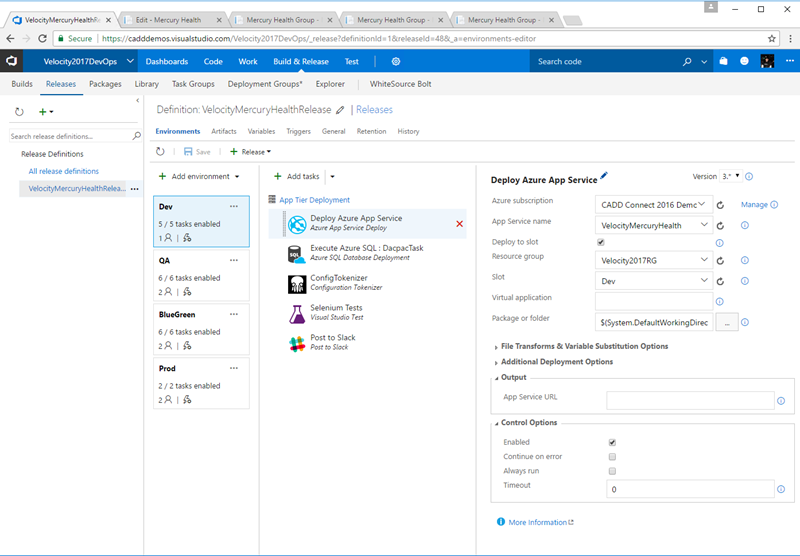Screen dimensions: 800x556
Task: Browse for package with ellipsis button
Action: [727, 322]
